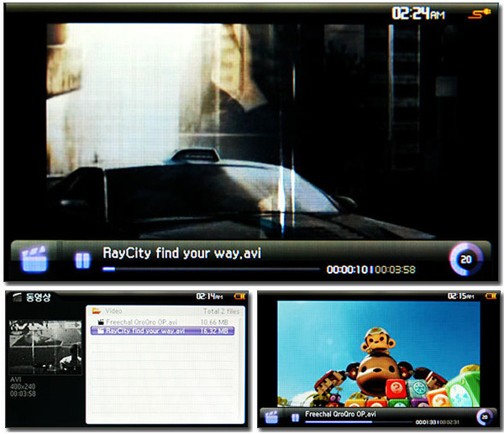Select the highlighted RayCity find your way.avi row

162,331
